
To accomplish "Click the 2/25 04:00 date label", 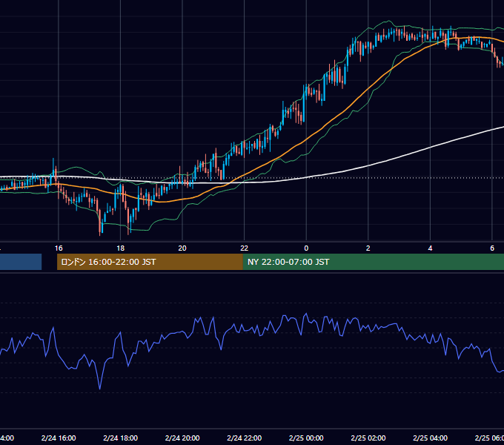I will pos(431,438).
